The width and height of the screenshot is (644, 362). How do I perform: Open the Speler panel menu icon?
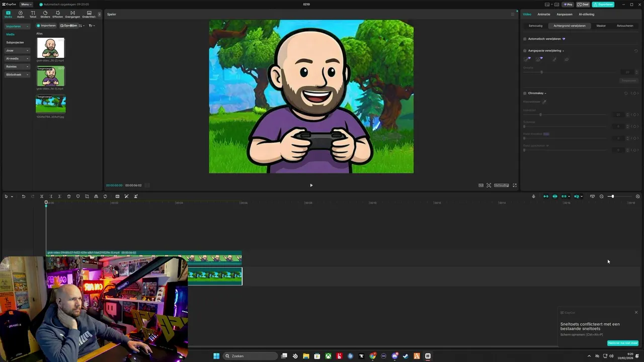pos(513,14)
